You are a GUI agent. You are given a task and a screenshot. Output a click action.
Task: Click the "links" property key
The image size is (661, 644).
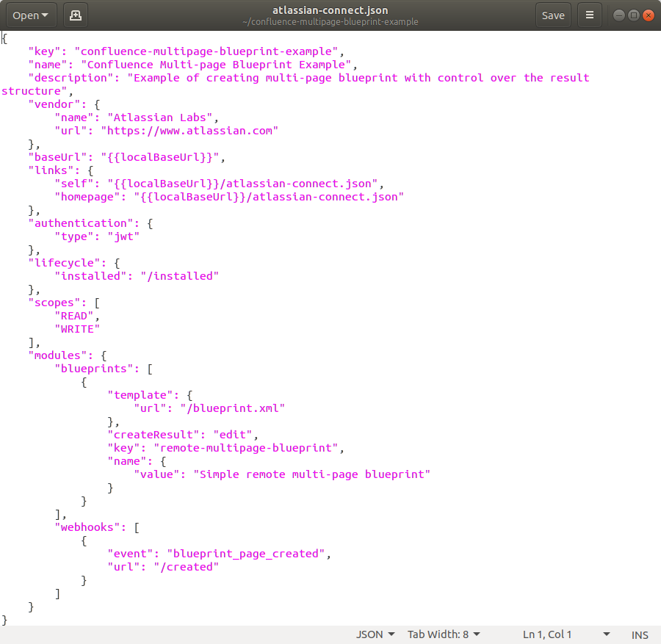pos(51,170)
